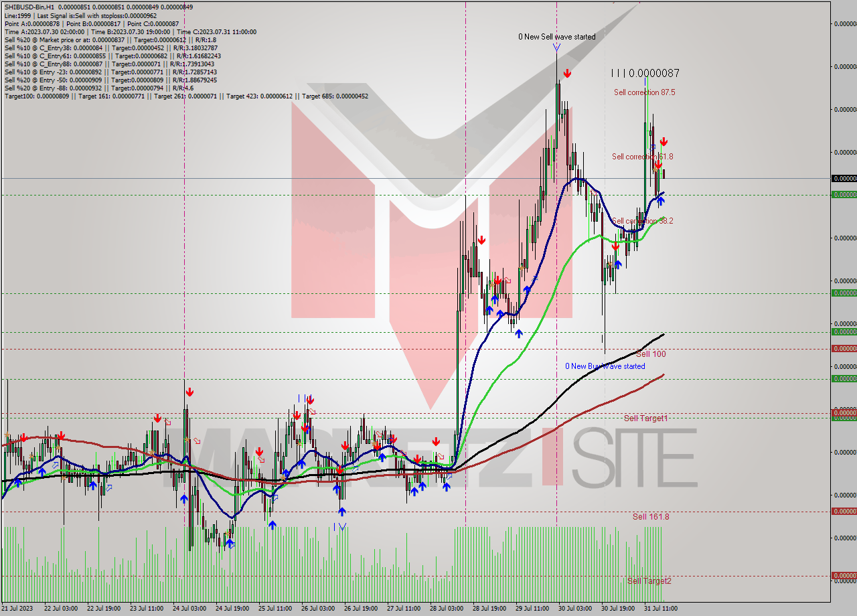
Task: Click the '24 Jul 03:00' time axis label
Action: pos(189,609)
